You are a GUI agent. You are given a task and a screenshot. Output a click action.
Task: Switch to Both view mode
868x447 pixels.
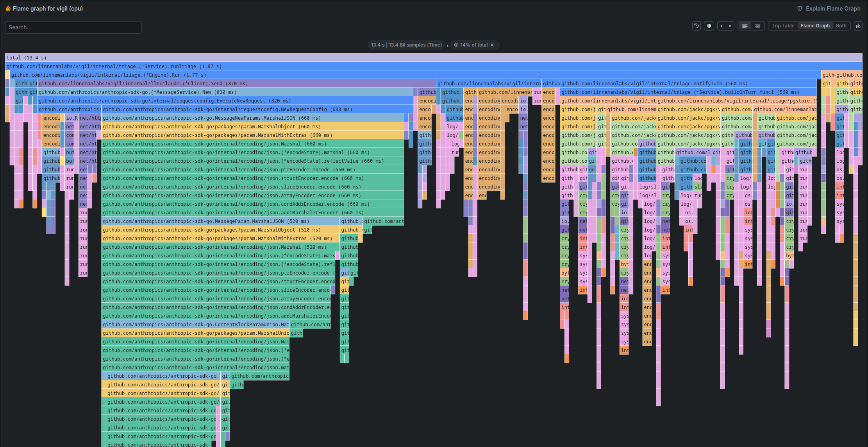[841, 25]
